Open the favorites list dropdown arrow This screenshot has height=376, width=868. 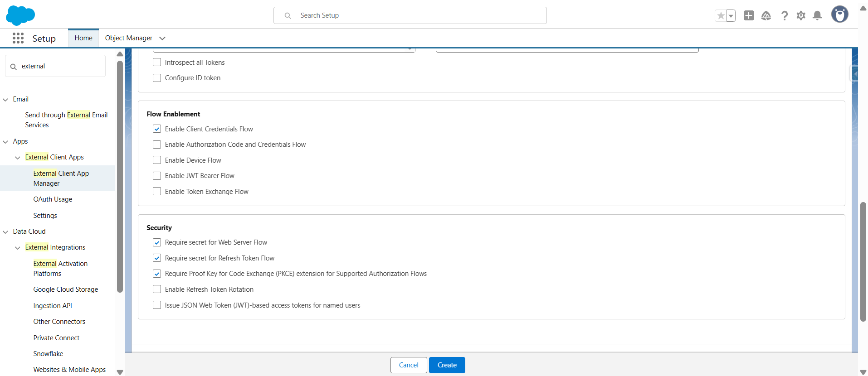click(731, 16)
